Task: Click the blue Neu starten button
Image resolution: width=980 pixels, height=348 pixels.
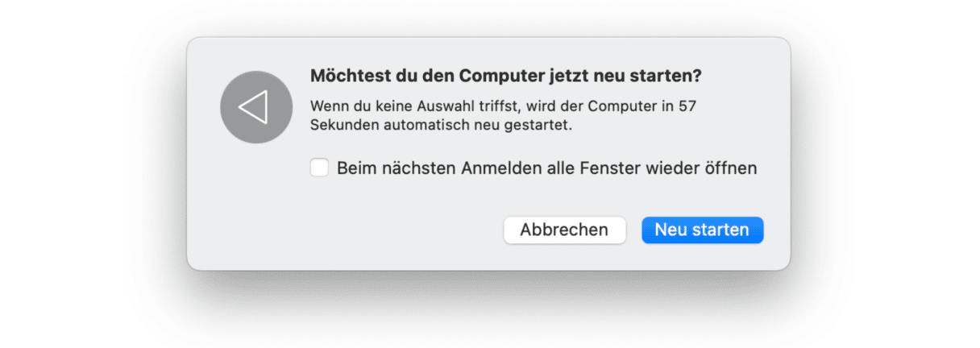Action: coord(702,230)
